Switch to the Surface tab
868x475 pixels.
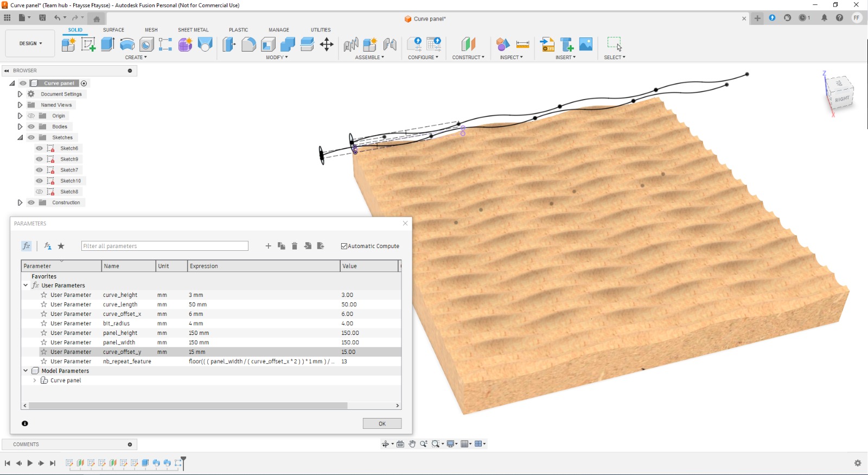(x=113, y=30)
